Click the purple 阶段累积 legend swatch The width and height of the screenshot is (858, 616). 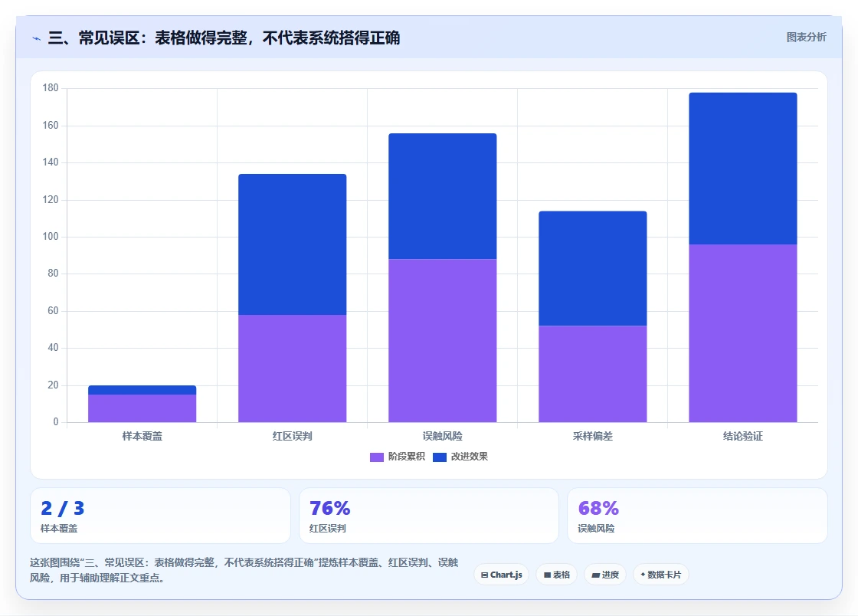coord(377,457)
